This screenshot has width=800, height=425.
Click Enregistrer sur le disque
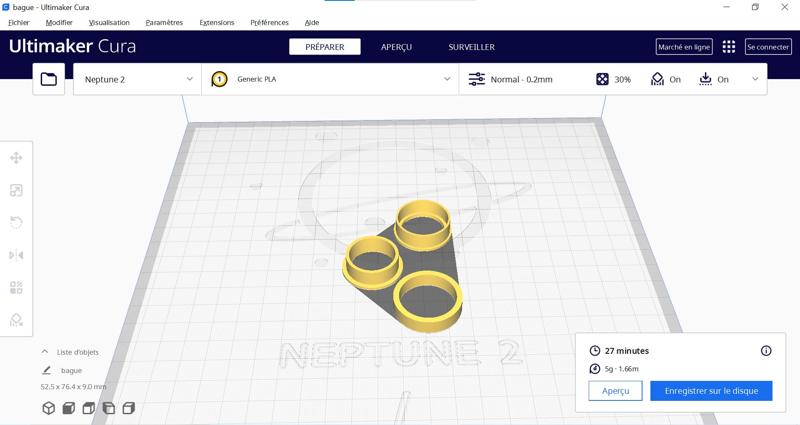(711, 391)
